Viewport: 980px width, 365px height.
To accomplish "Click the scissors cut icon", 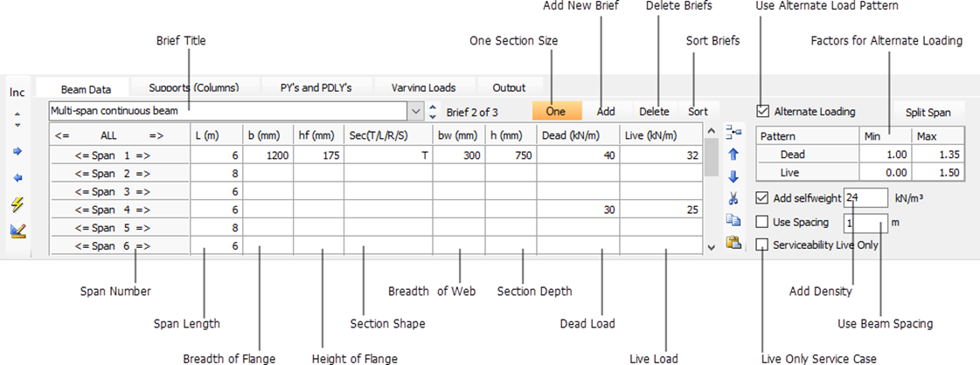I will (733, 198).
